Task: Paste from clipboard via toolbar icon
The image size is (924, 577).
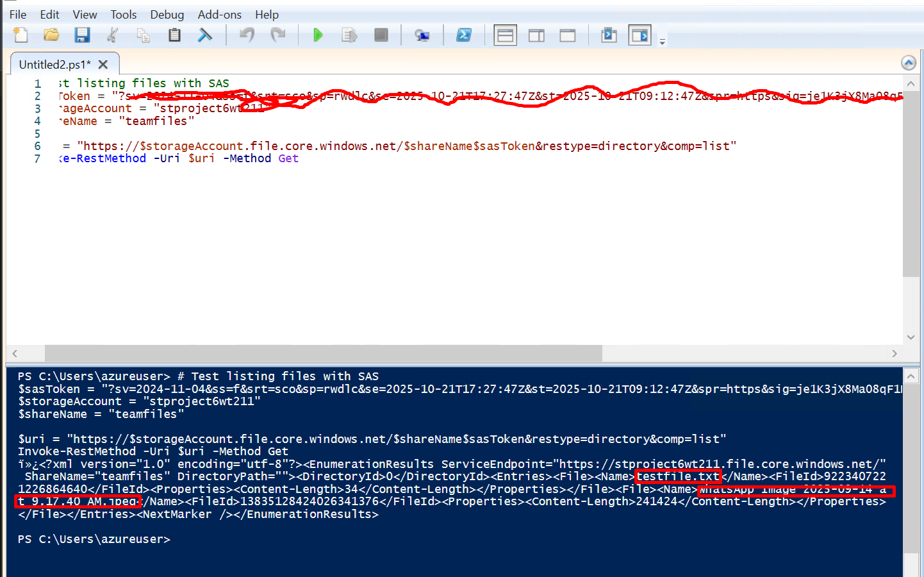Action: coord(174,35)
